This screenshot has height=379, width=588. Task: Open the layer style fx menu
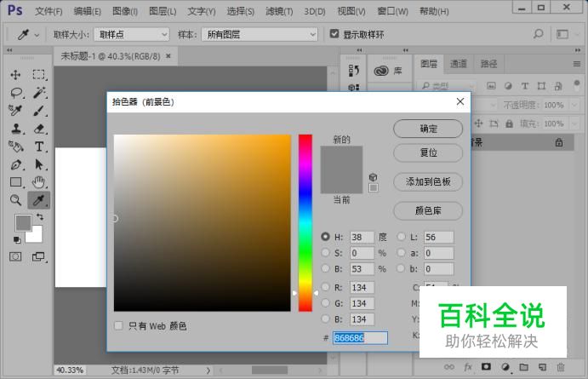coord(468,366)
